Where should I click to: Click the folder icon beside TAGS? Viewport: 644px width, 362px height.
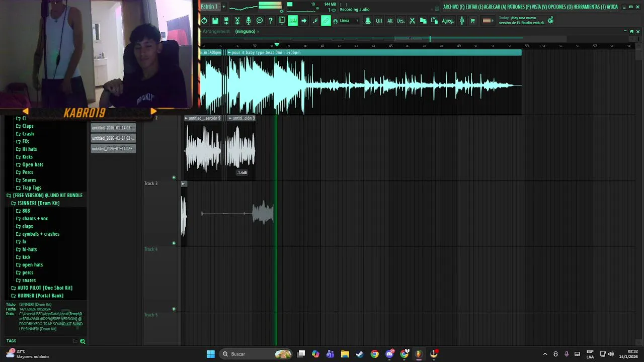tap(75, 341)
